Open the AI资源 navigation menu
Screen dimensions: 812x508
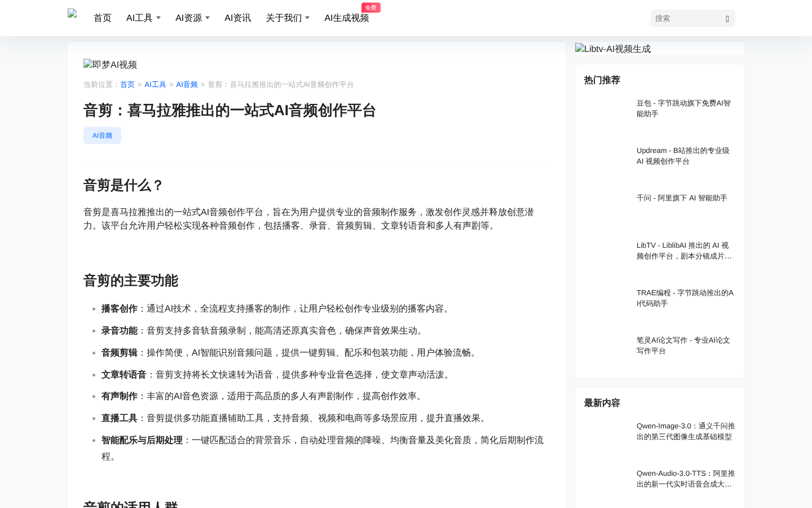[x=188, y=18]
